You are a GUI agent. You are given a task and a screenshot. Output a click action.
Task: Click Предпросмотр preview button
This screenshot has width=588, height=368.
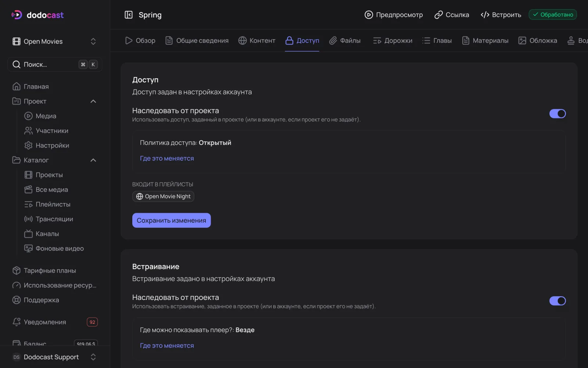(x=394, y=15)
